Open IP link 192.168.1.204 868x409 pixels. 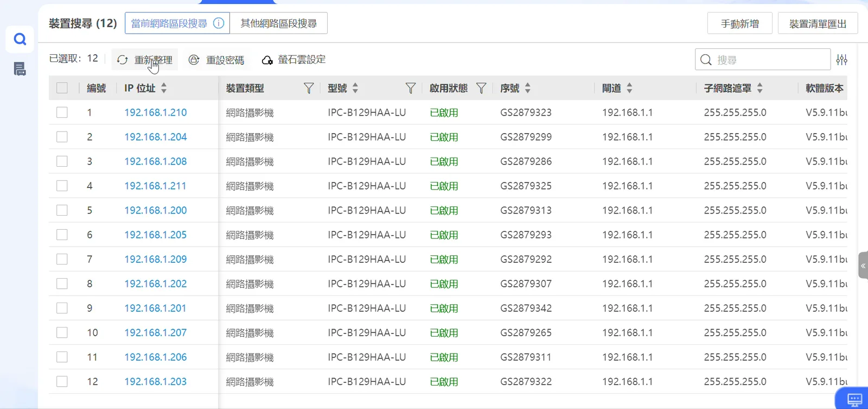click(155, 137)
